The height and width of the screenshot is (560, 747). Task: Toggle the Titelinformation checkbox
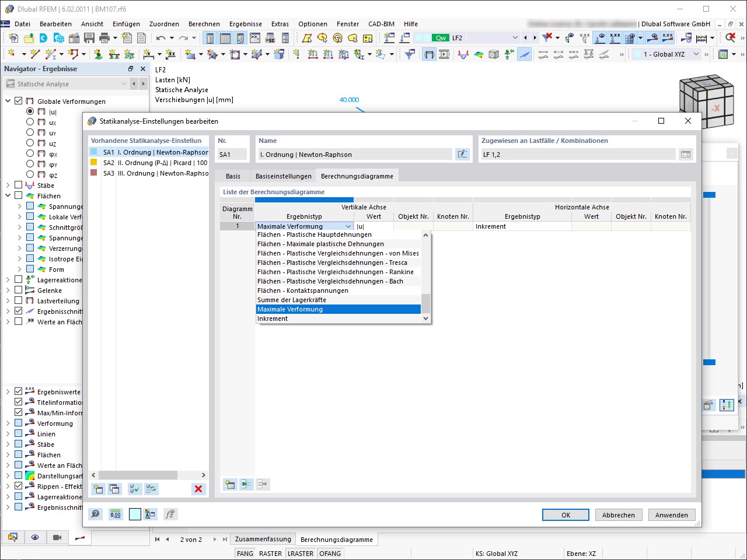(x=19, y=402)
